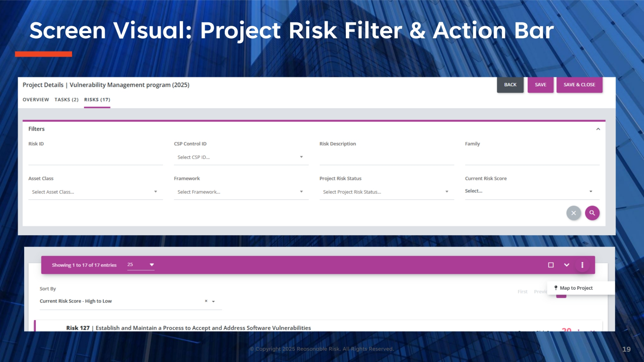The width and height of the screenshot is (644, 362).
Task: Open the Select Framework dropdown
Action: [241, 192]
